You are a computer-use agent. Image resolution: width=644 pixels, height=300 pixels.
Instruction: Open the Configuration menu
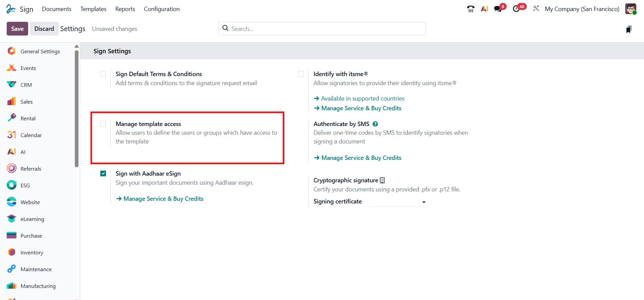(162, 9)
